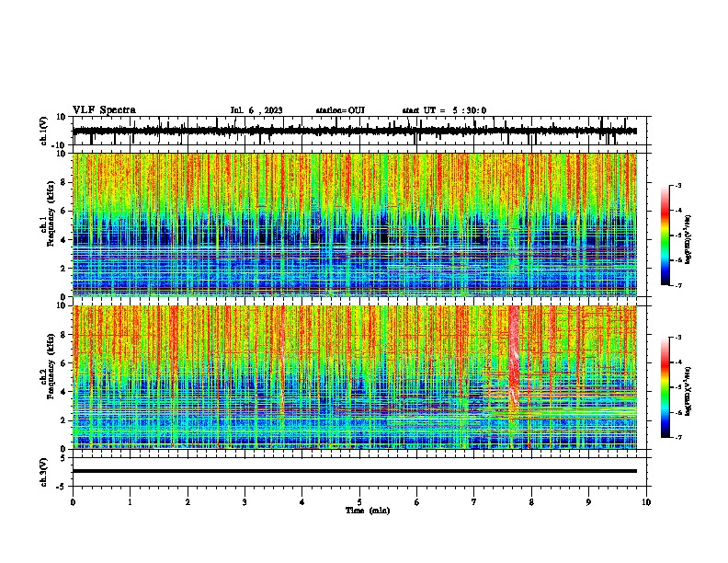Screen dimensions: 728x563
Task: Click the "-4" tick on ch.2 colorbar
Action: click(x=678, y=362)
